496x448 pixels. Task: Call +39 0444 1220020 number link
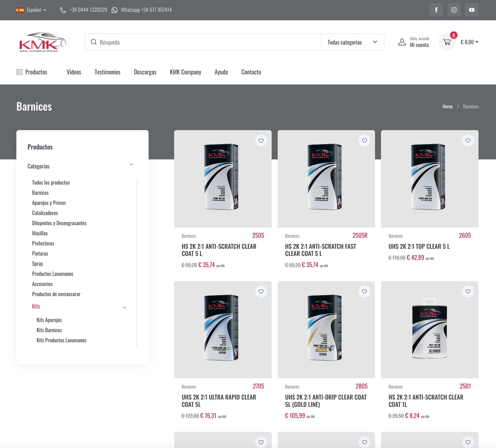[88, 10]
